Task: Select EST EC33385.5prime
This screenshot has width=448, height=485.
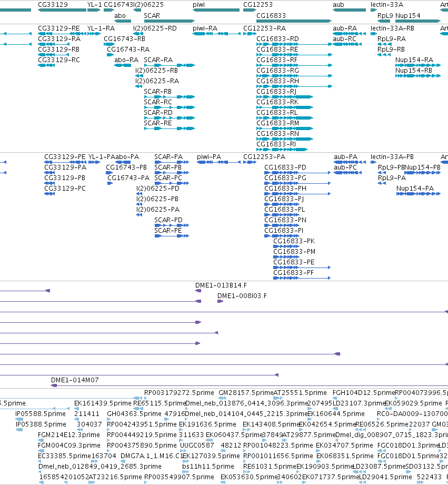Action: [64, 456]
